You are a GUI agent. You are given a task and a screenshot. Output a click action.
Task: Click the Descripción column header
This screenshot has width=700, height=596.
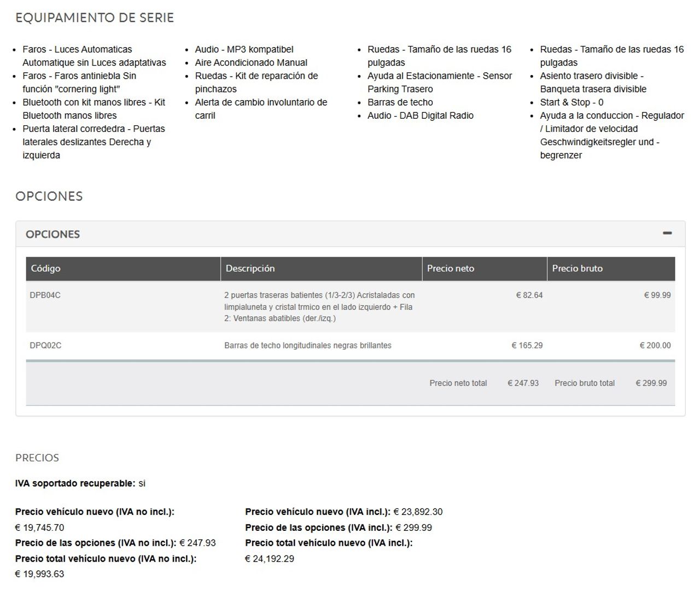[250, 269]
